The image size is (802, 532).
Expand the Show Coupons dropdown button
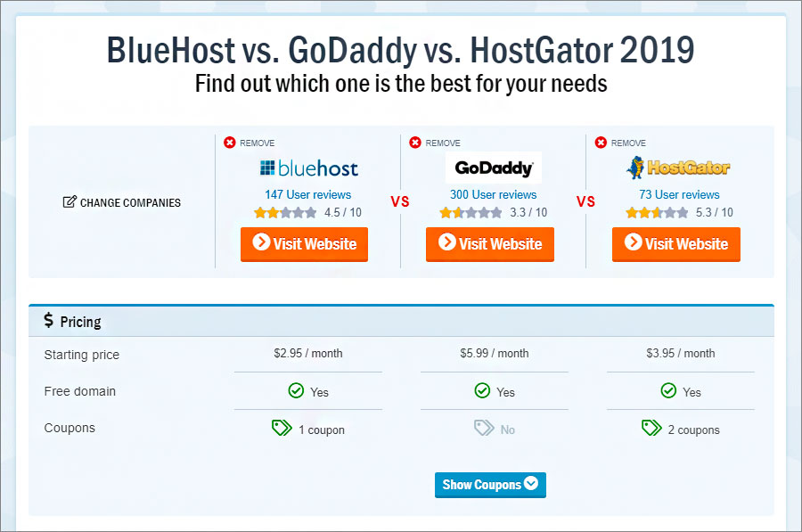point(490,485)
